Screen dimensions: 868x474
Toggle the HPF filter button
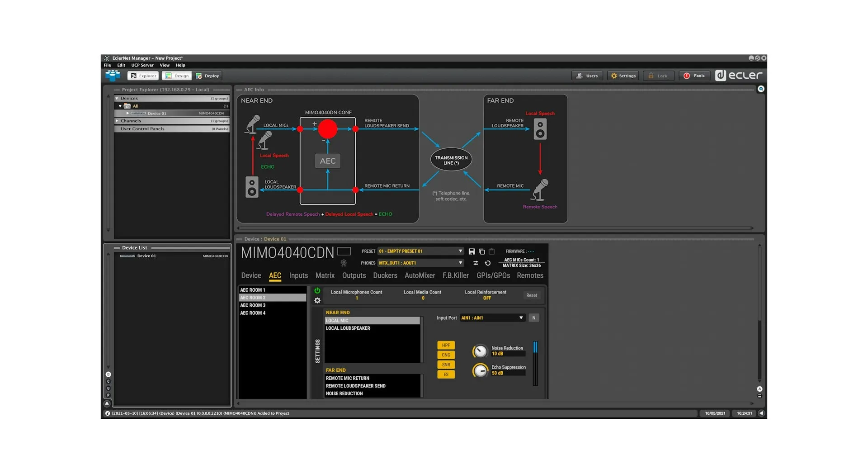(446, 345)
